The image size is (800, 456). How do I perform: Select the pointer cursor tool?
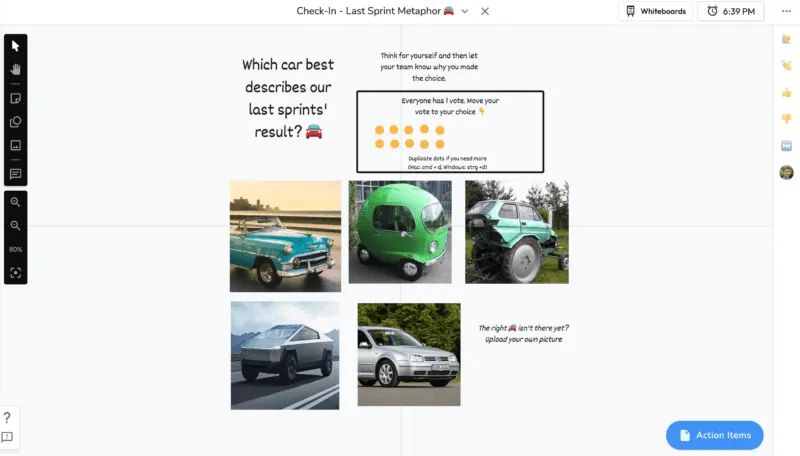click(x=15, y=46)
